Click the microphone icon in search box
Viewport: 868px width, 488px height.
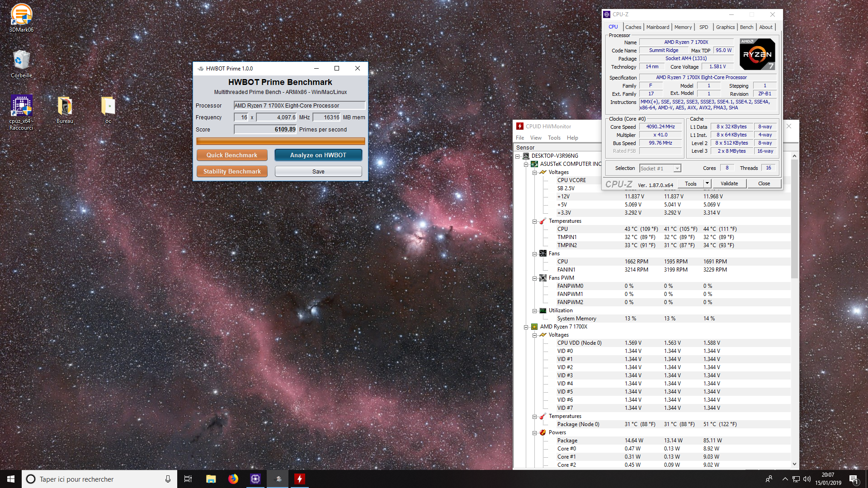tap(168, 479)
